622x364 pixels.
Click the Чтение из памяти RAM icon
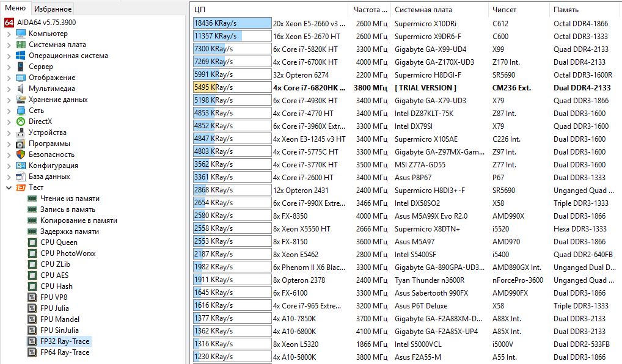coord(32,198)
